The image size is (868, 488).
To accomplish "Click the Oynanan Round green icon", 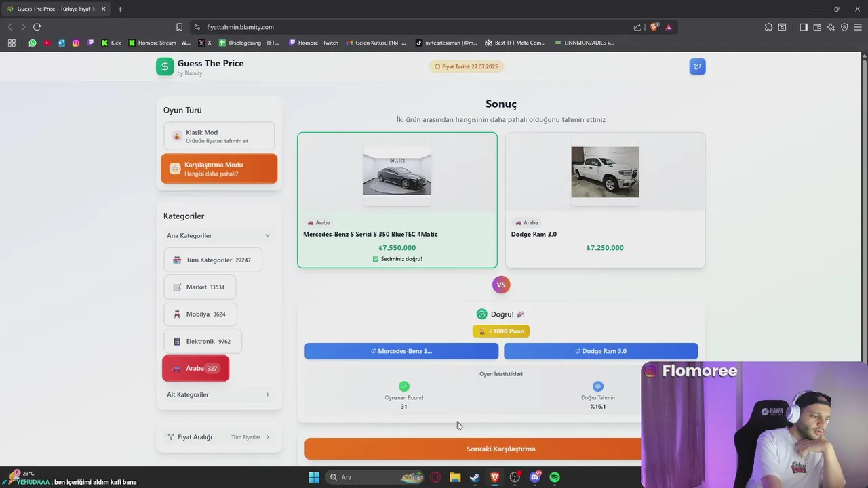I will [x=404, y=386].
